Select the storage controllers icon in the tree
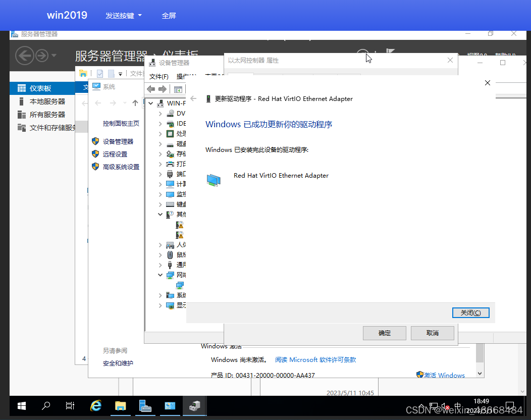Image resolution: width=531 pixels, height=420 pixels. (170, 154)
